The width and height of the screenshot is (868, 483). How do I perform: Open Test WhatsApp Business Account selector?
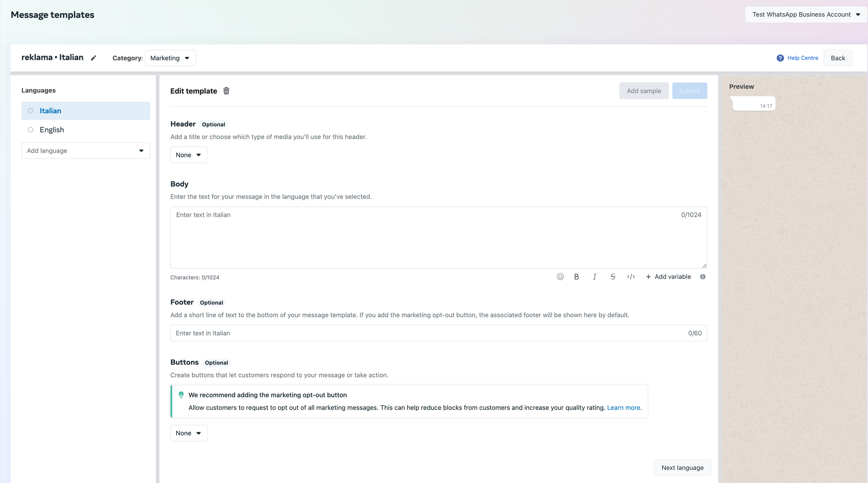point(806,15)
